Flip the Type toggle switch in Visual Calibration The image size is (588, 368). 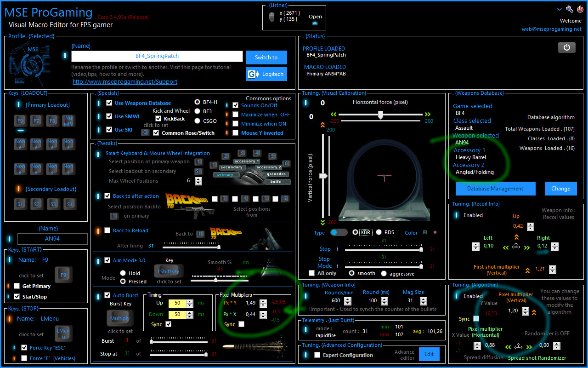click(x=339, y=232)
